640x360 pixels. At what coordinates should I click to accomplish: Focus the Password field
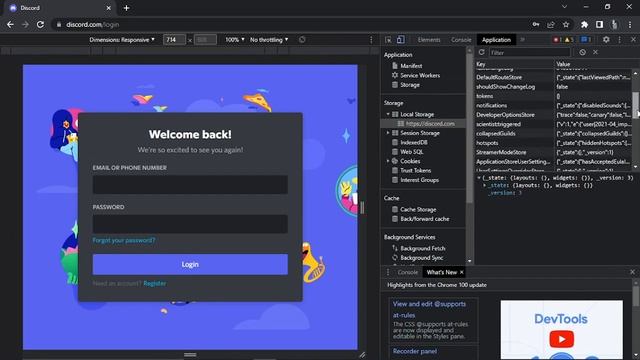coord(190,224)
